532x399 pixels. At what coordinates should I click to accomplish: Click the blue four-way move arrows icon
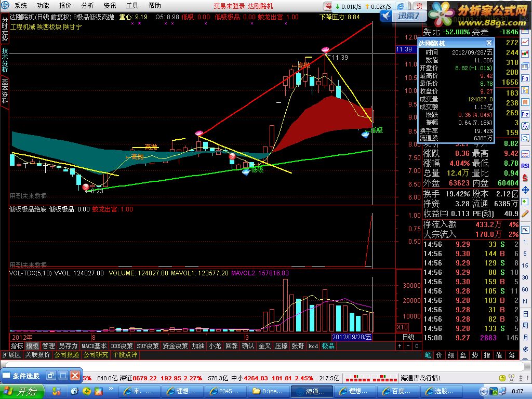coord(525,190)
